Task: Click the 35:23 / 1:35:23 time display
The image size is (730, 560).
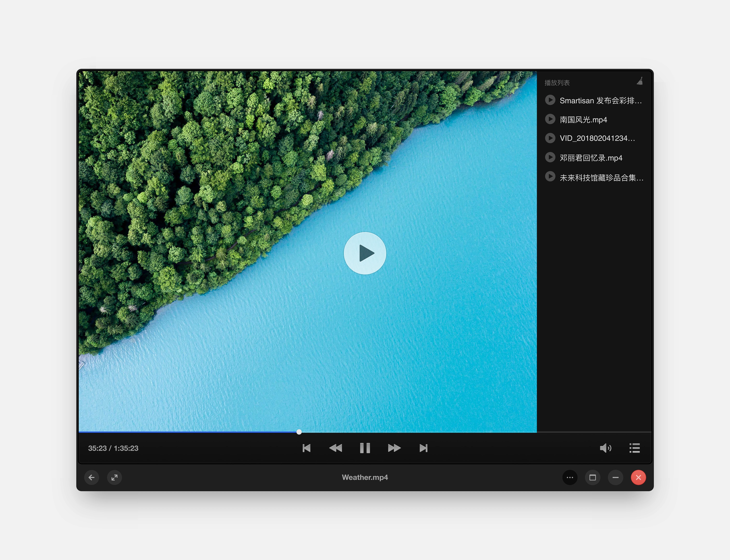Action: coord(113,448)
